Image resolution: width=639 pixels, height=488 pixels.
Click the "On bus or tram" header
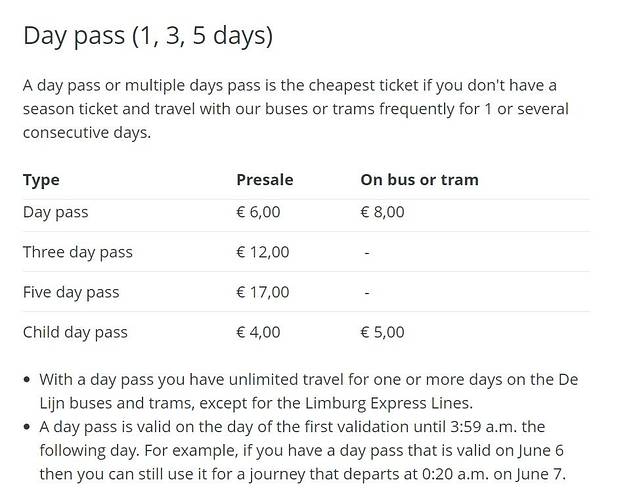pos(419,180)
